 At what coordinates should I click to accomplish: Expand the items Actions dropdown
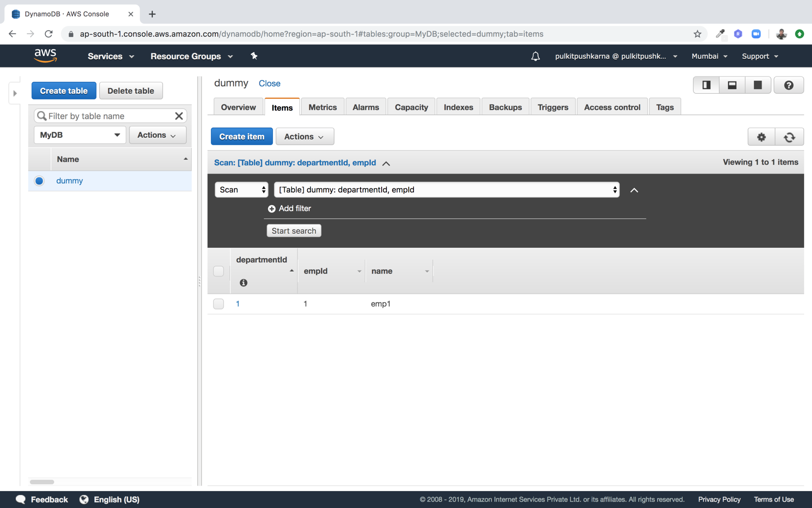pyautogui.click(x=304, y=137)
